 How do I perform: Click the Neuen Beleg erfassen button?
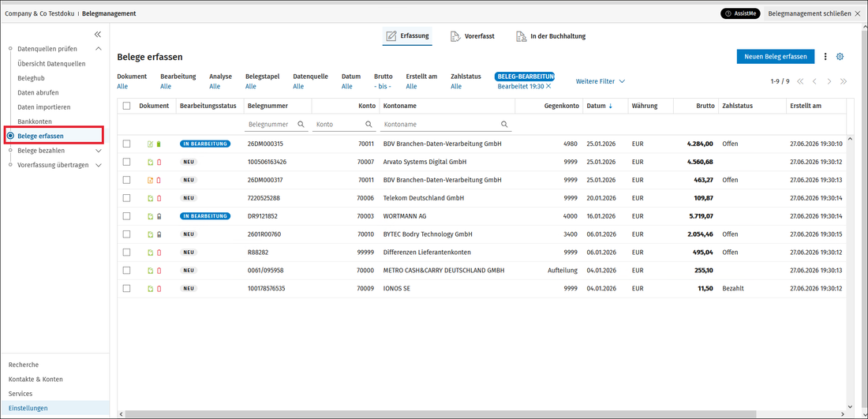[776, 57]
